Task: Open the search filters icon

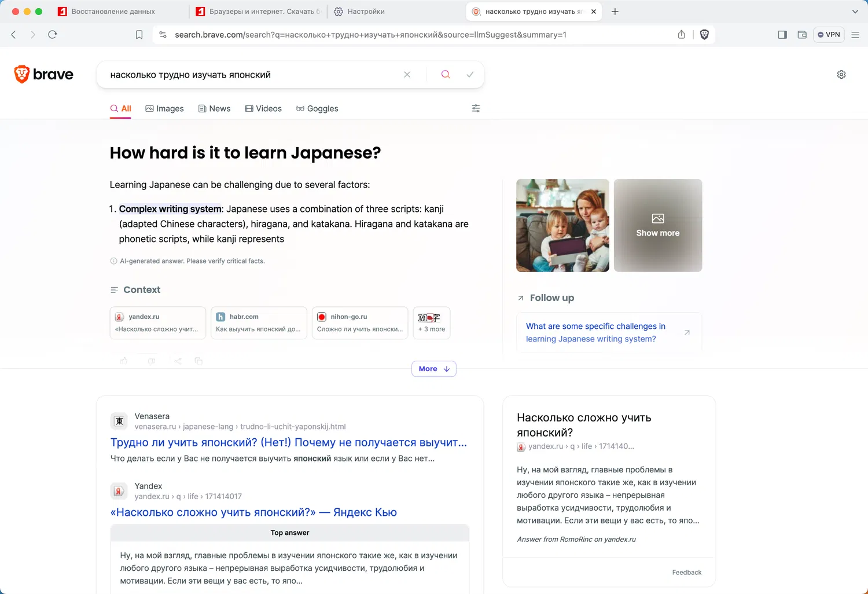Action: [476, 108]
